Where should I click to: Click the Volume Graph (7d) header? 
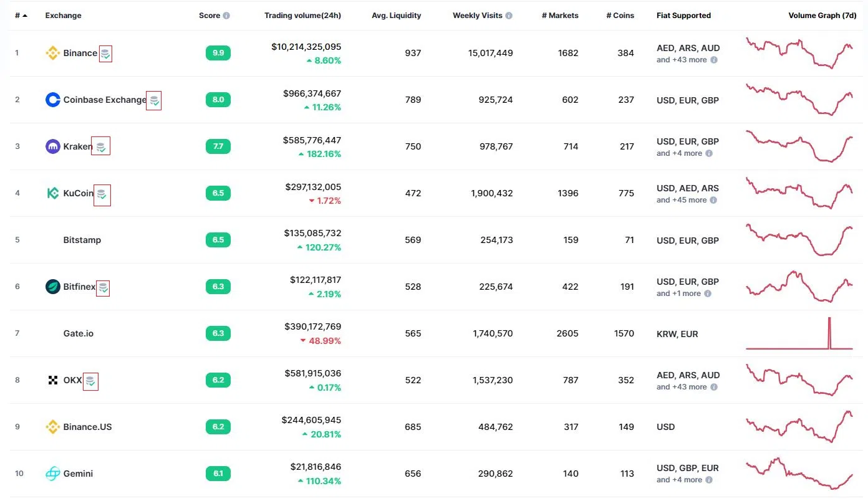[822, 16]
